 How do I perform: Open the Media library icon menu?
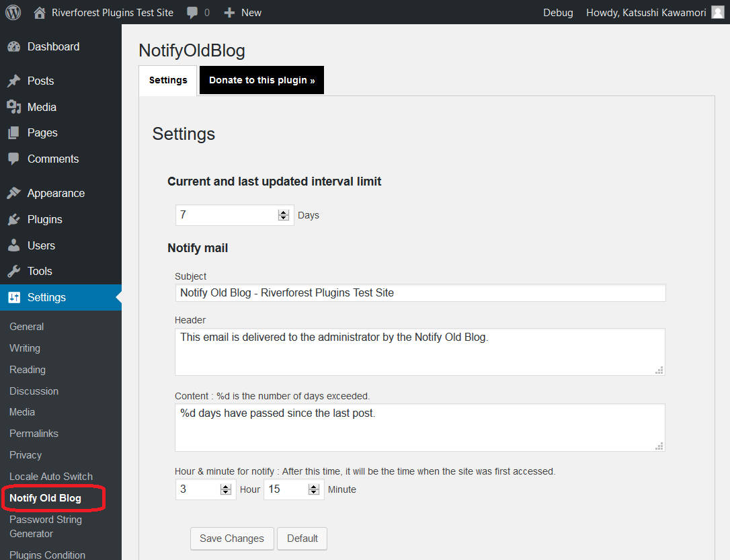tap(13, 107)
